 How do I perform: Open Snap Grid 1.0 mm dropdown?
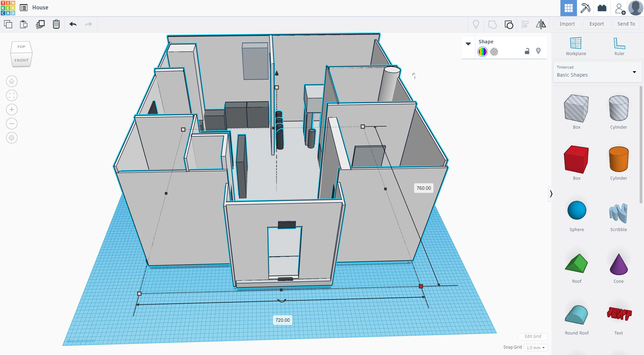[536, 348]
